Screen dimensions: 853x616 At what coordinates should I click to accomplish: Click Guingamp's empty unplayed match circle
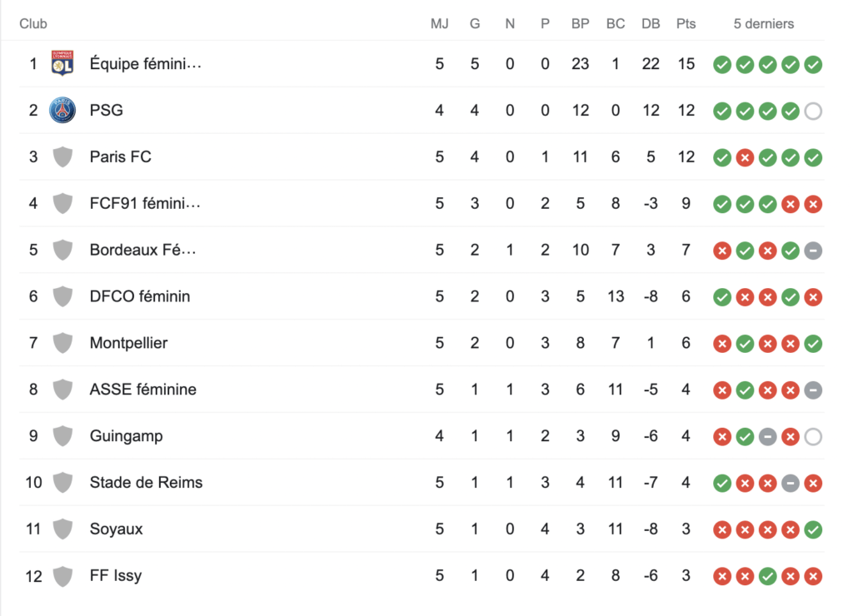coord(813,436)
